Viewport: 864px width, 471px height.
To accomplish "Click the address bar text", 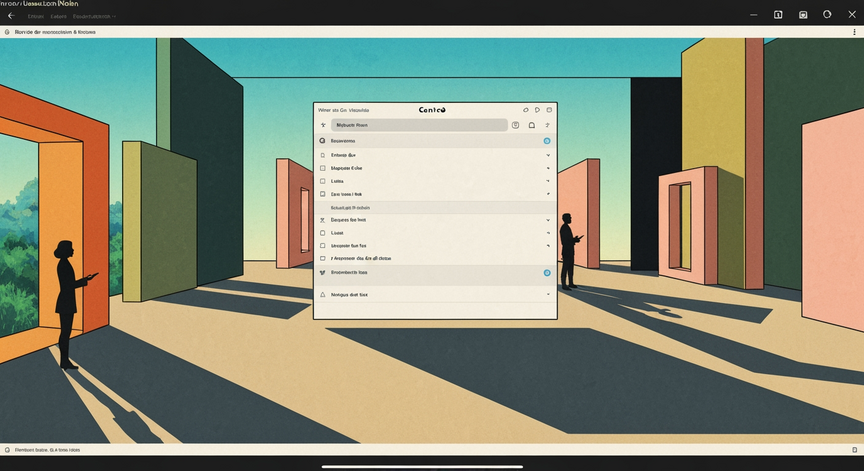I will click(x=55, y=32).
